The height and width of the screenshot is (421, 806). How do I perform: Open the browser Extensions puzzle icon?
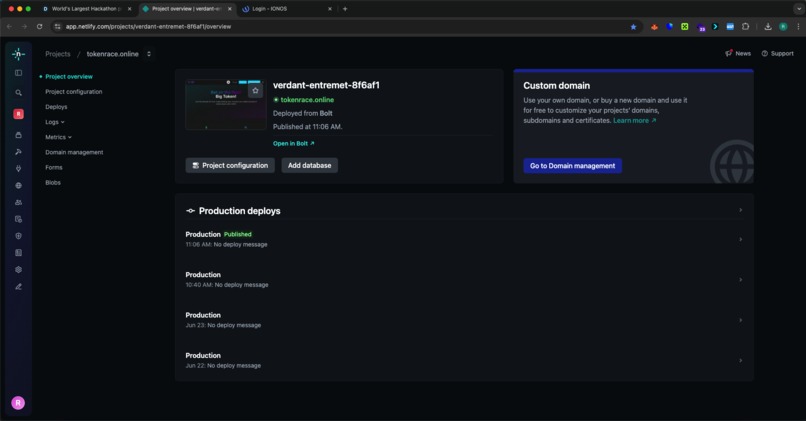tap(745, 27)
